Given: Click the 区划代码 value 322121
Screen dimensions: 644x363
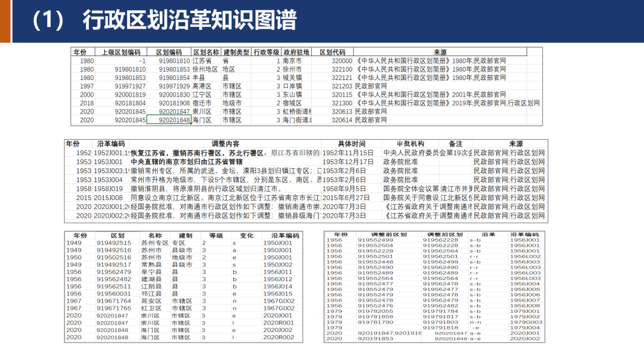Looking at the screenshot, I should tap(342, 78).
